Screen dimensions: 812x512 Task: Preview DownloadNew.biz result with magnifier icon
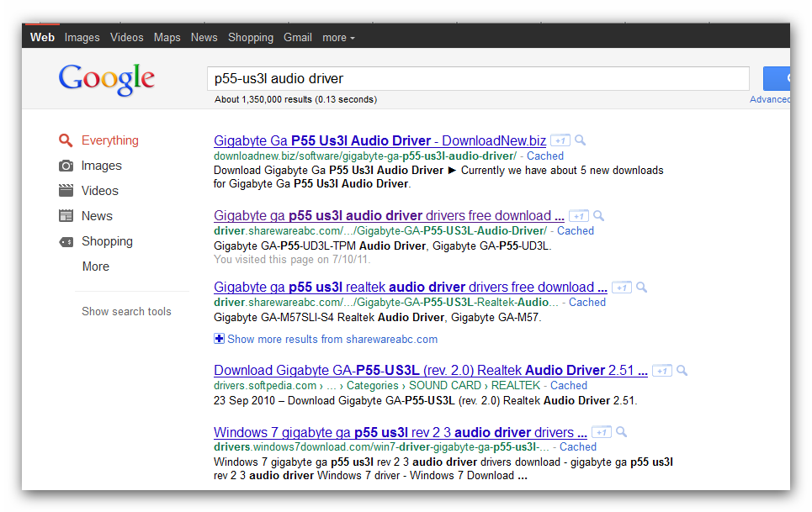[x=581, y=140]
